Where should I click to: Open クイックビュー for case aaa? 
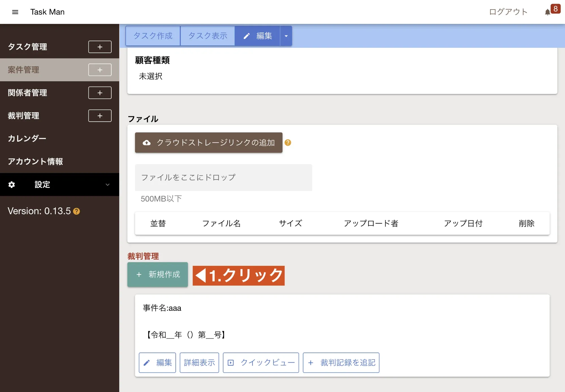pos(261,363)
